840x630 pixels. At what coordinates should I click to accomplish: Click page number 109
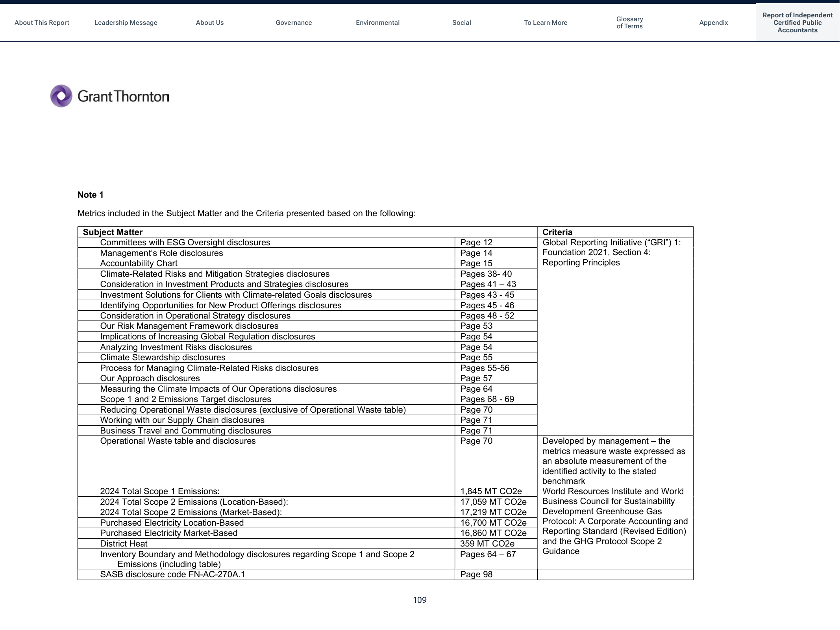point(420,600)
